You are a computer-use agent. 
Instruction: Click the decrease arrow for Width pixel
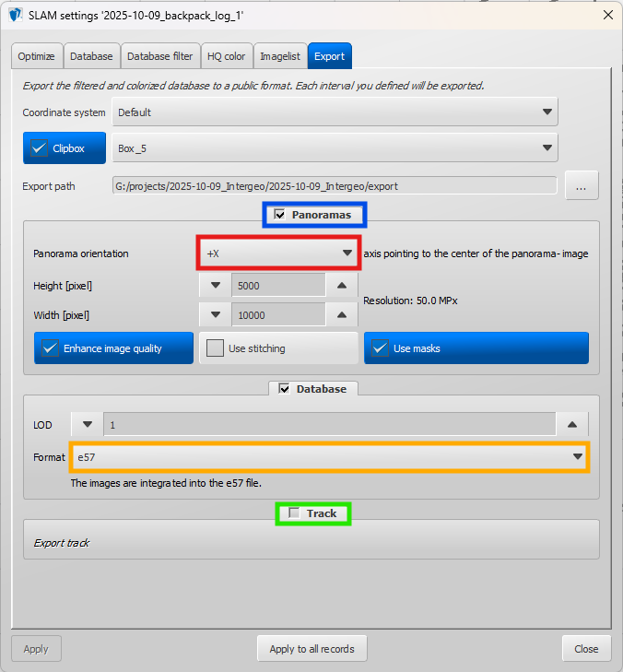[x=215, y=315]
